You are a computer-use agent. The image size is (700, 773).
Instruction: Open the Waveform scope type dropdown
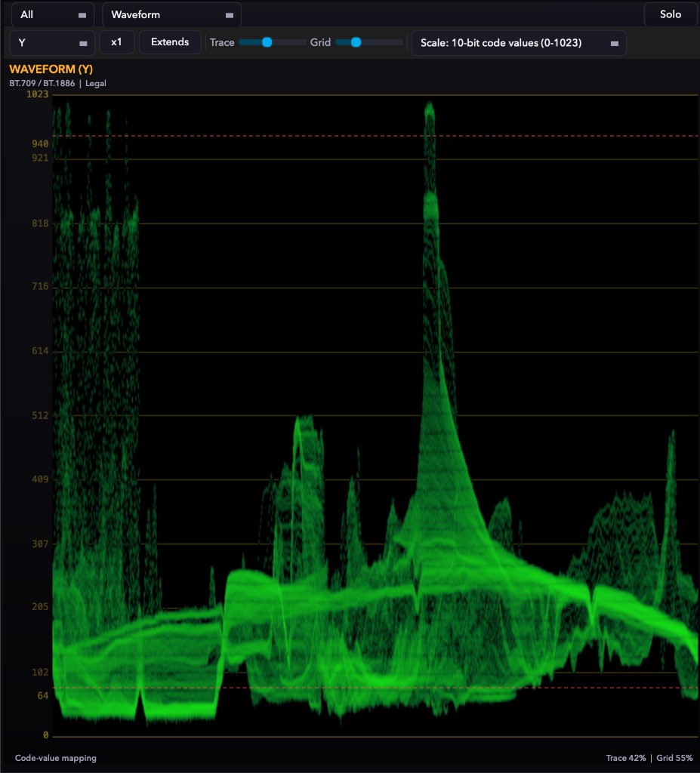[171, 15]
